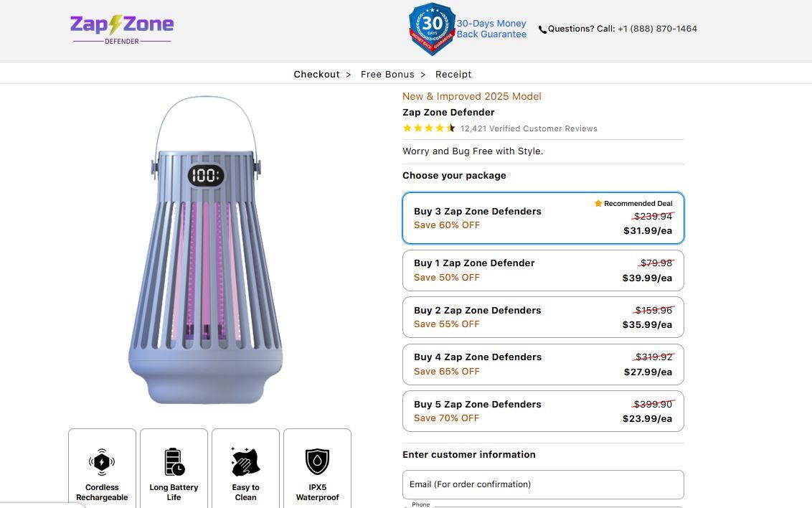Click the 30-day money back guarantee badge

pos(432,29)
